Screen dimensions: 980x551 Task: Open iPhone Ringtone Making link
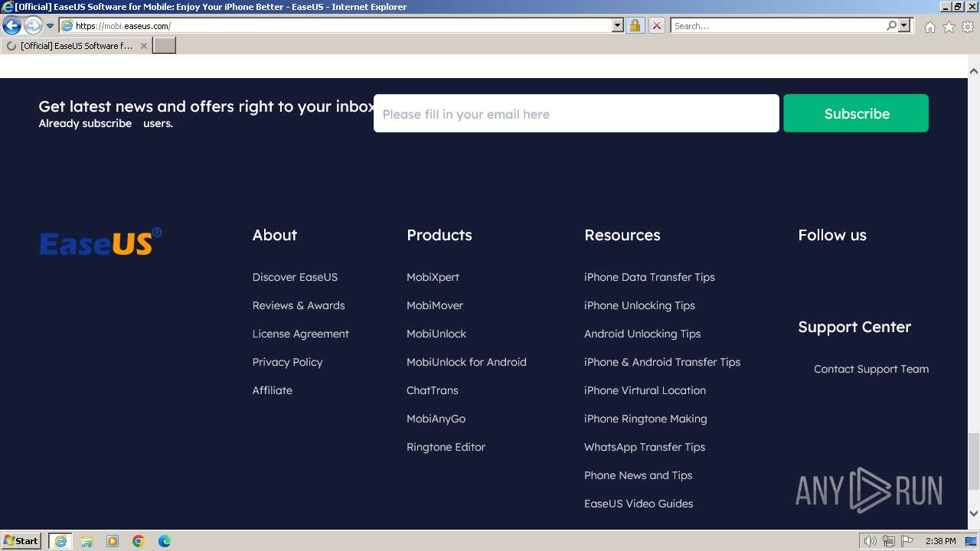coord(645,419)
